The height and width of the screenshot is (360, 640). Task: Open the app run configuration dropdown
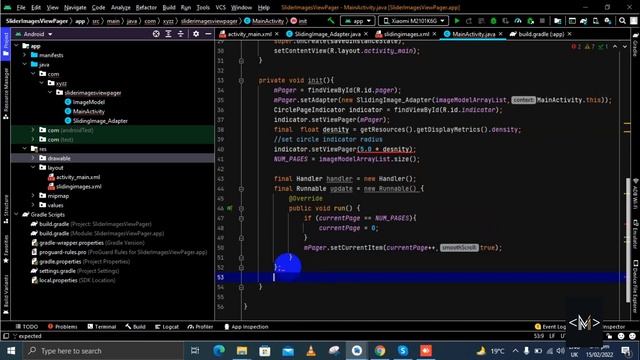pos(358,20)
